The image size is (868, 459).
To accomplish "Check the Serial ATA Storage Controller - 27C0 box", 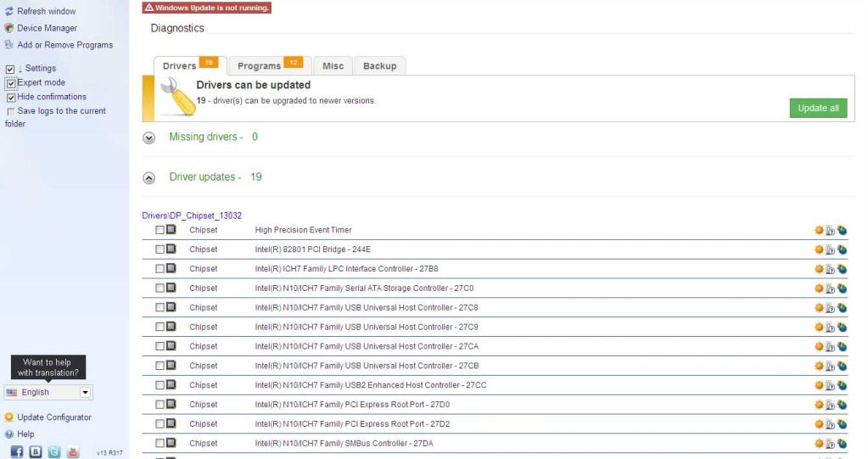I will (160, 288).
